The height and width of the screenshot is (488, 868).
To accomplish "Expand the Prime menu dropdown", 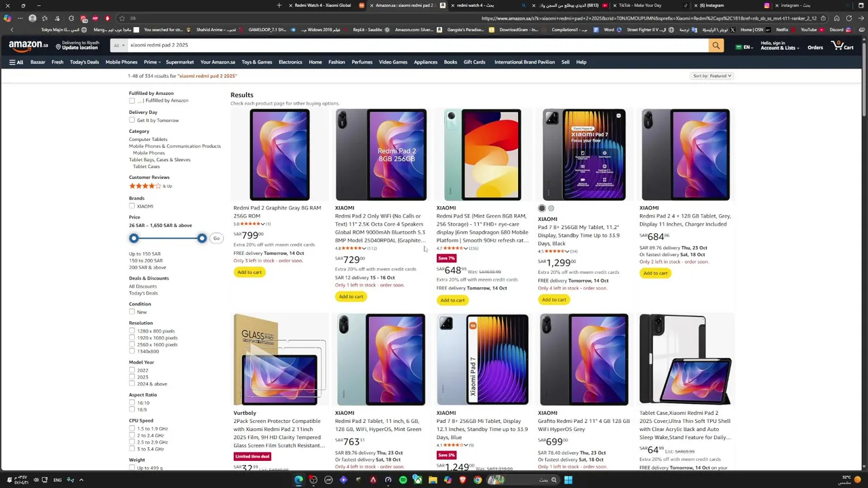I will click(151, 62).
